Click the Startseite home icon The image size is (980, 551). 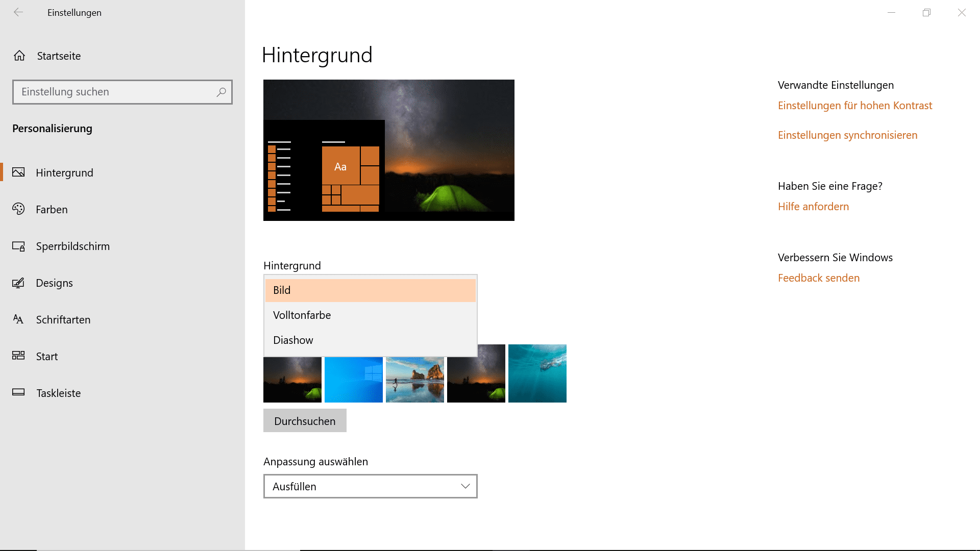click(19, 56)
